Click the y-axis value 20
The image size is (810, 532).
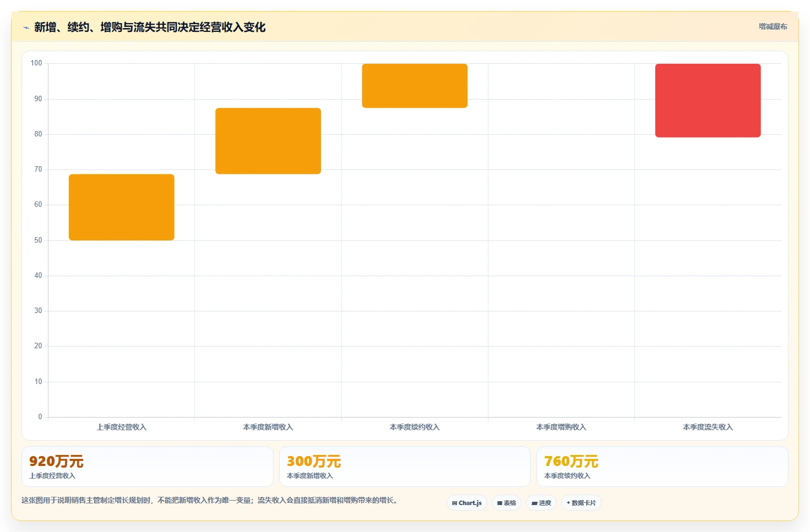point(38,346)
